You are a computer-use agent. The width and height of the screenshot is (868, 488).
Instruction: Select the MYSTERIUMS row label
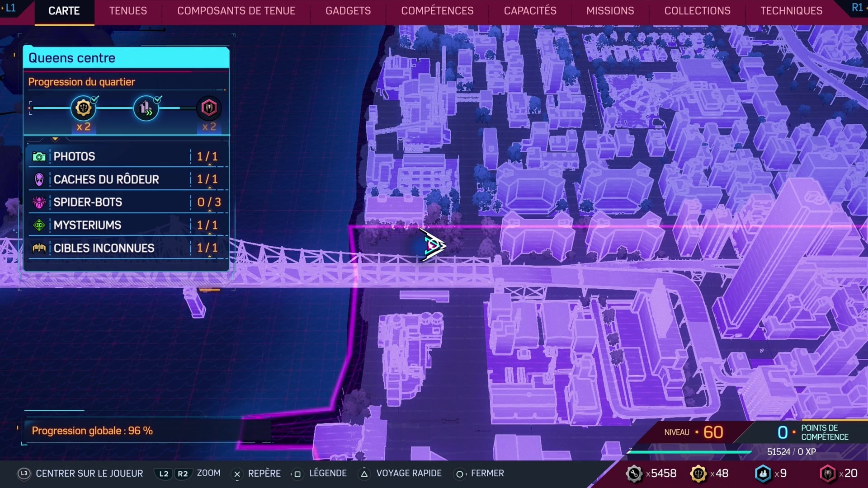[x=87, y=225]
